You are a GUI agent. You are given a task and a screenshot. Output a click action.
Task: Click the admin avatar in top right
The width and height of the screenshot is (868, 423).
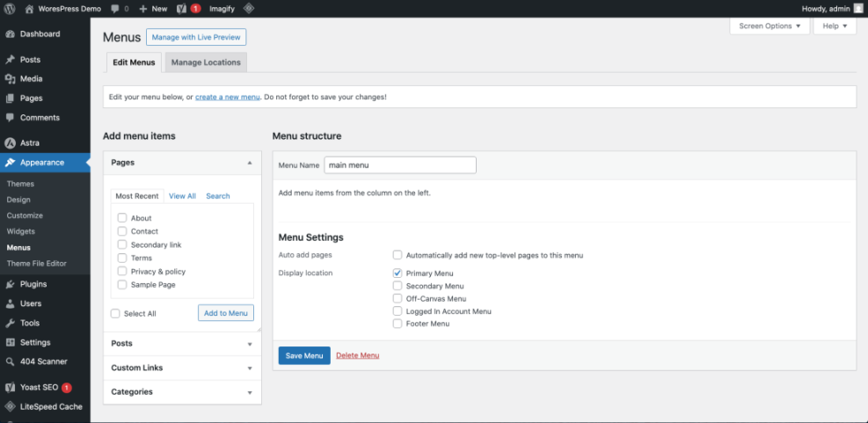(x=857, y=8)
